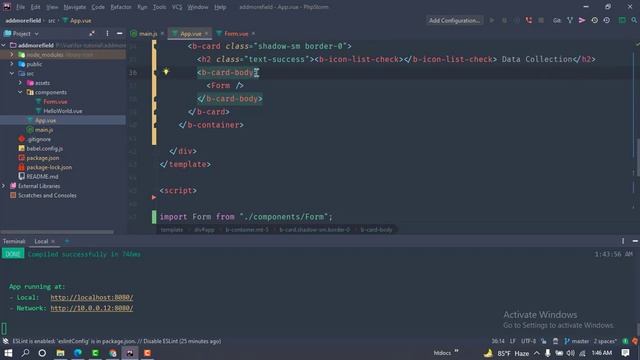Click the collapse-all arrows in Project panel
This screenshot has width=640, height=360.
click(x=92, y=33)
